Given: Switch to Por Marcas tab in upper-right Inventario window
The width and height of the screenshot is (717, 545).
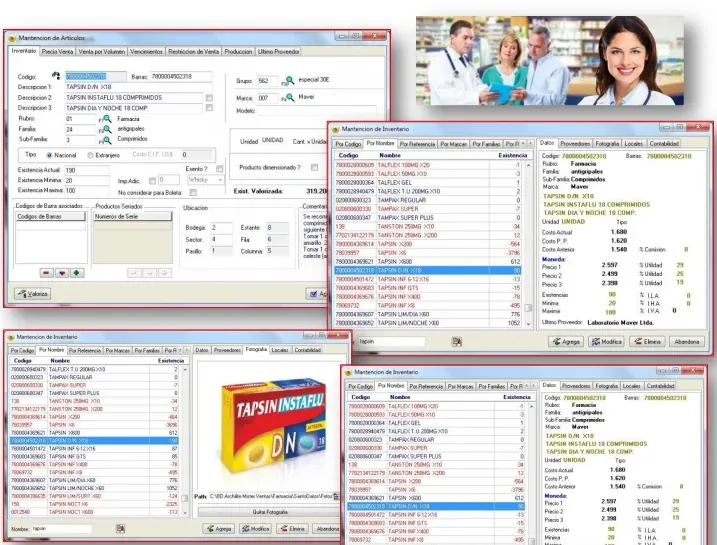Looking at the screenshot, I should pyautogui.click(x=454, y=144).
